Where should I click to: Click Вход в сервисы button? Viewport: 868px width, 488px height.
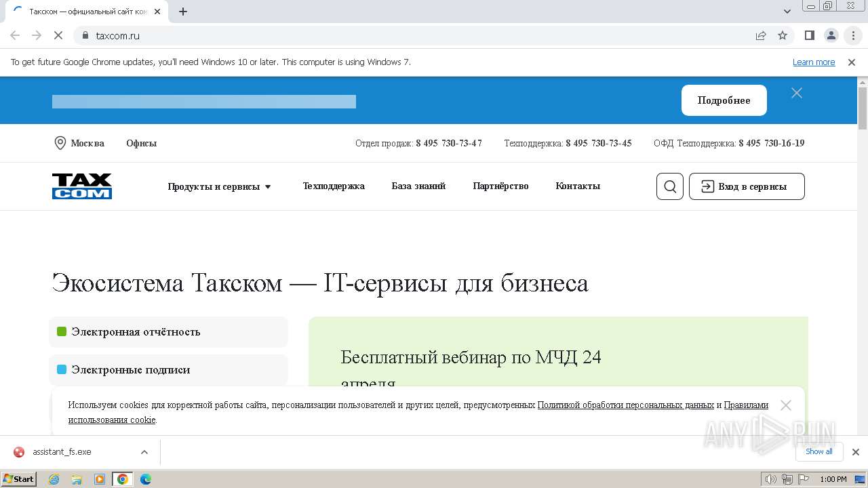coord(747,186)
